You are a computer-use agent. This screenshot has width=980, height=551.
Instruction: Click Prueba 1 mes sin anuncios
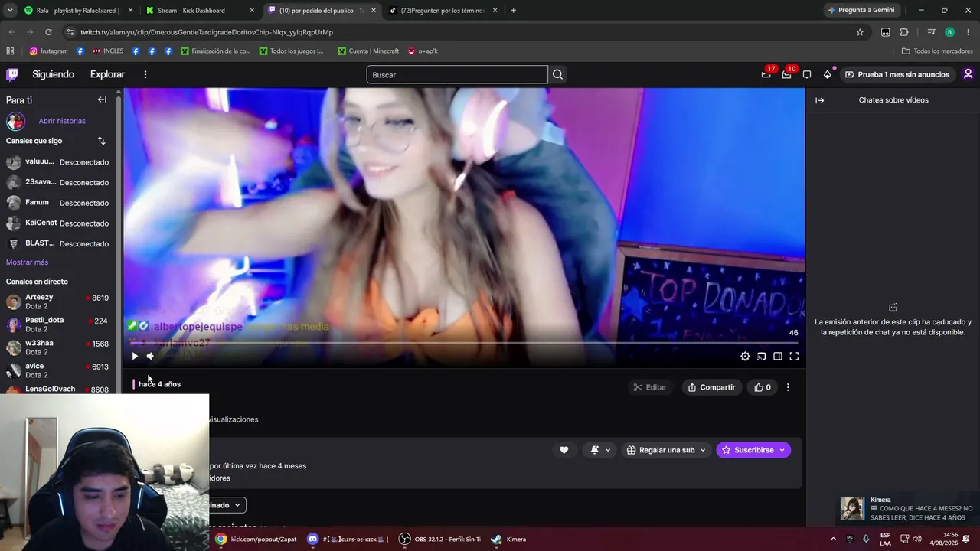pos(897,74)
